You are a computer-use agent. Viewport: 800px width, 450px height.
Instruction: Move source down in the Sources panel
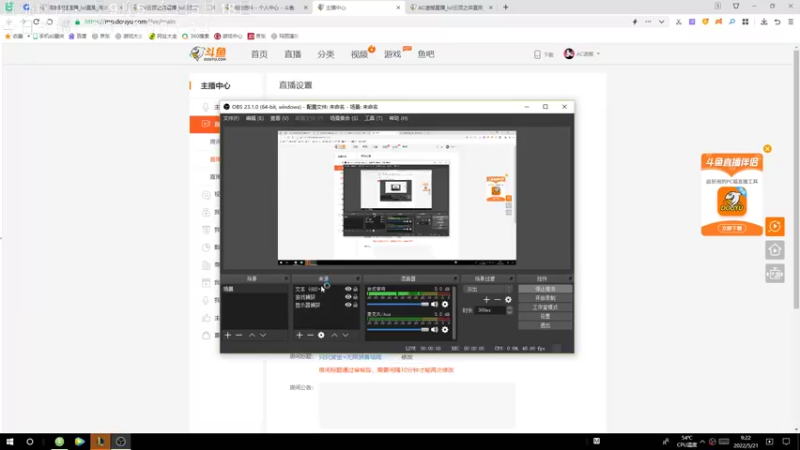coord(345,335)
